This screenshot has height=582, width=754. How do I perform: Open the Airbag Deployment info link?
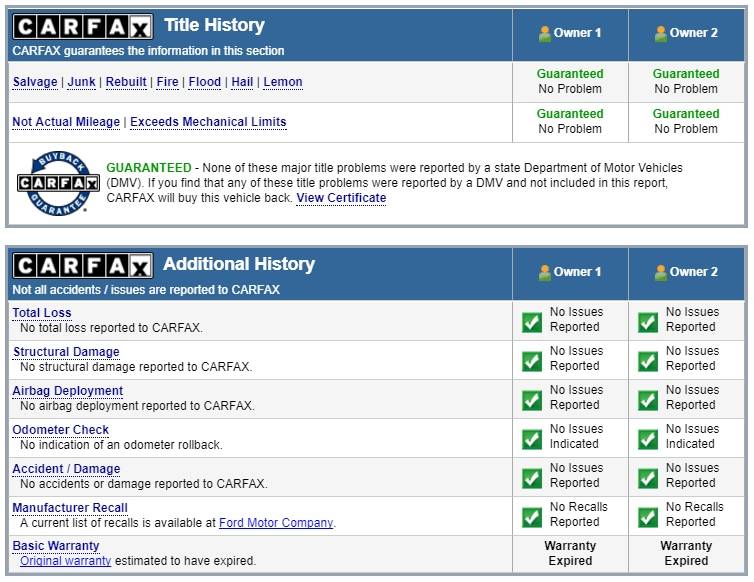68,391
